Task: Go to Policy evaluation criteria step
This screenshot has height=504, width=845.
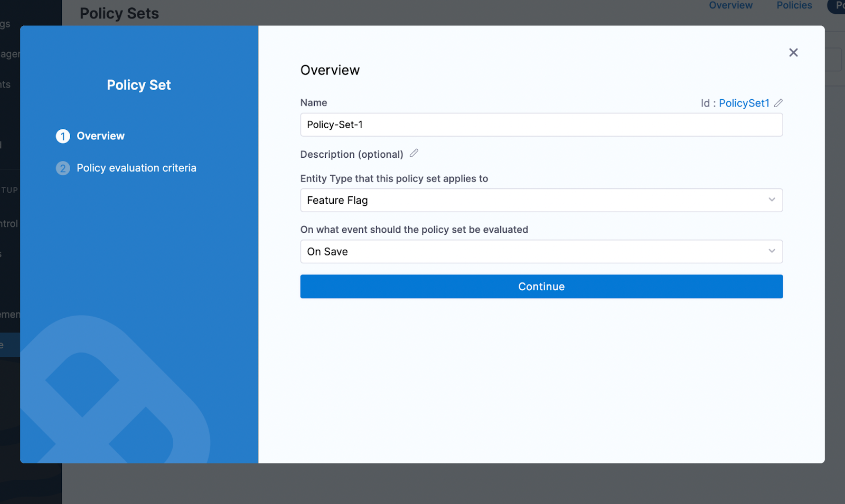Action: pyautogui.click(x=136, y=168)
